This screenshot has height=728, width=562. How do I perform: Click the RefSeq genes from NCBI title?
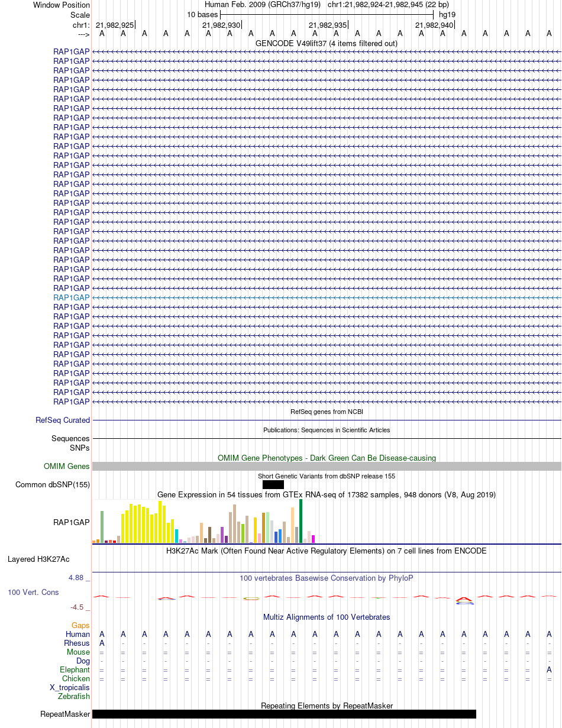327,412
